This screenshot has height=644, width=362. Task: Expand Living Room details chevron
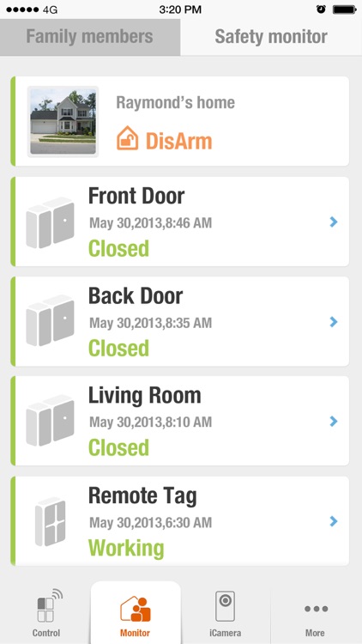[334, 421]
